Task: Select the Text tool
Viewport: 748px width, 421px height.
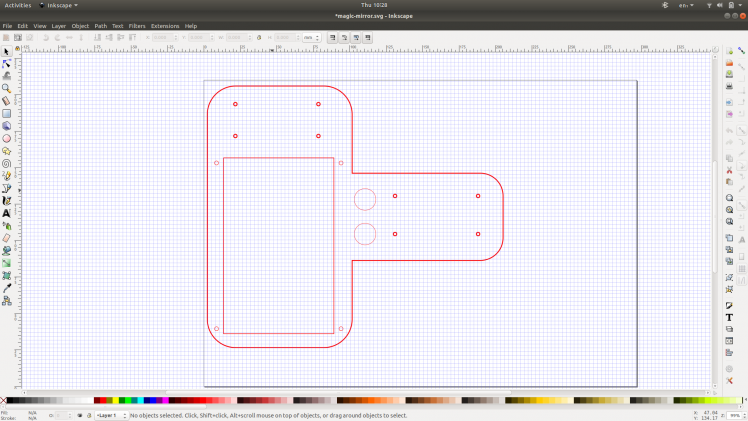Action: click(x=6, y=213)
